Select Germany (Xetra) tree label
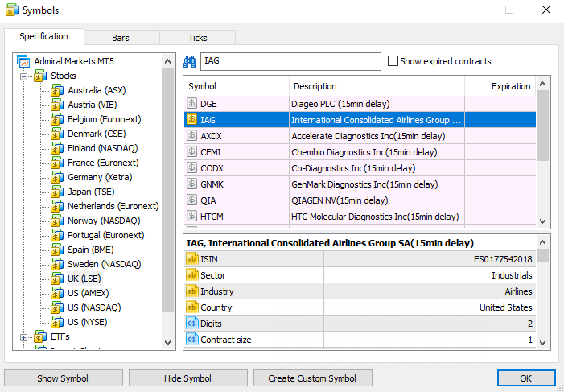The image size is (564, 392). coord(100,177)
